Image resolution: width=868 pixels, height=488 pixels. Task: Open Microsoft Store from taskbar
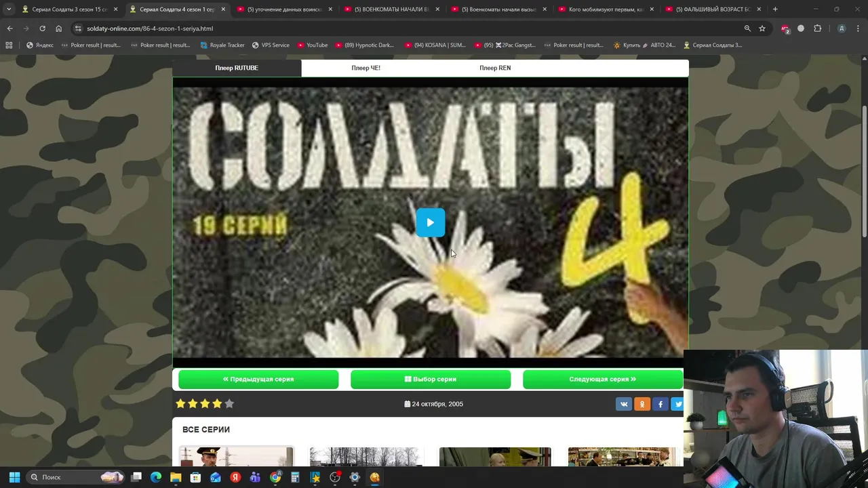195,477
